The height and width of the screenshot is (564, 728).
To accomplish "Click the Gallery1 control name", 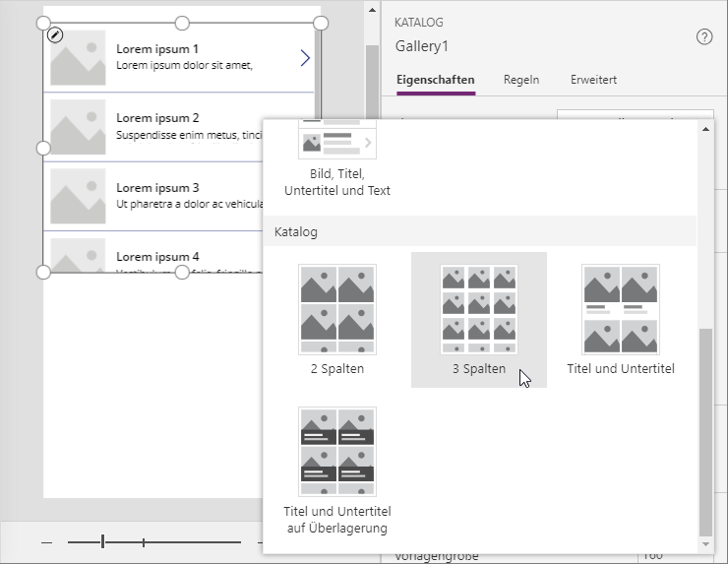I will [422, 45].
